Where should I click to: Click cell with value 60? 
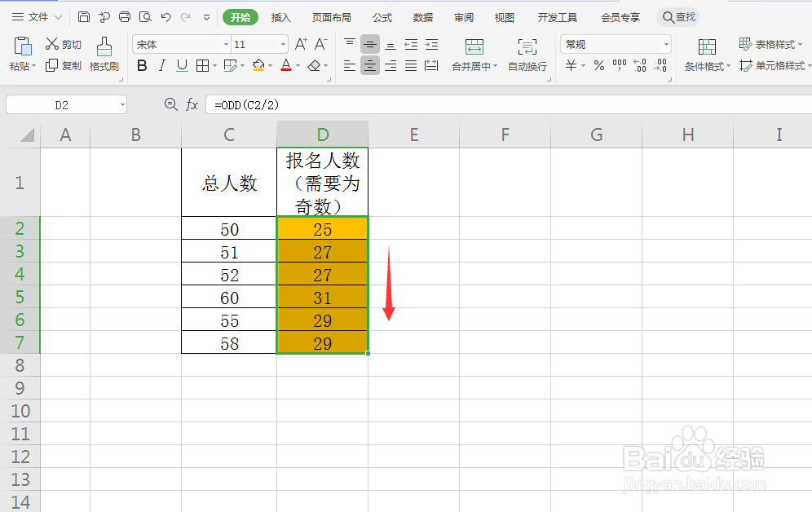tap(229, 297)
